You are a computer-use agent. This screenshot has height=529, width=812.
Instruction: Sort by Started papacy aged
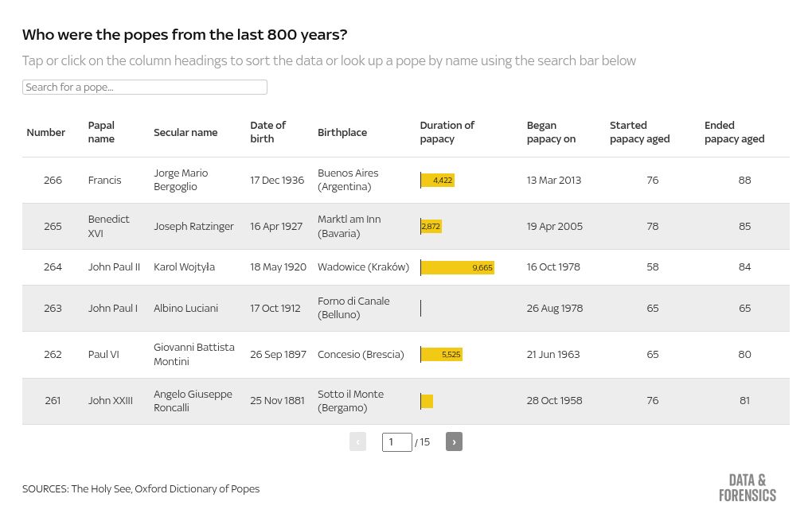point(639,132)
